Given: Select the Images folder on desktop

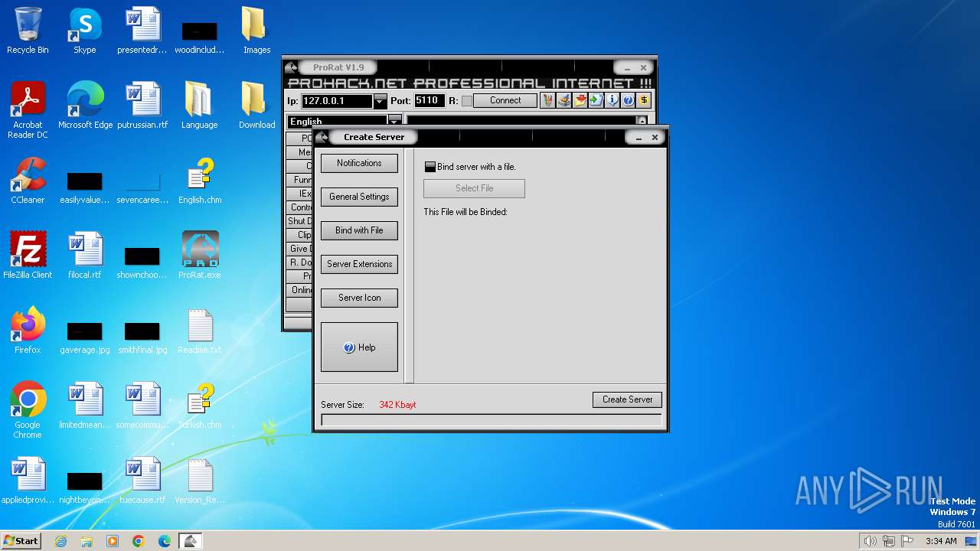Looking at the screenshot, I should click(x=257, y=31).
